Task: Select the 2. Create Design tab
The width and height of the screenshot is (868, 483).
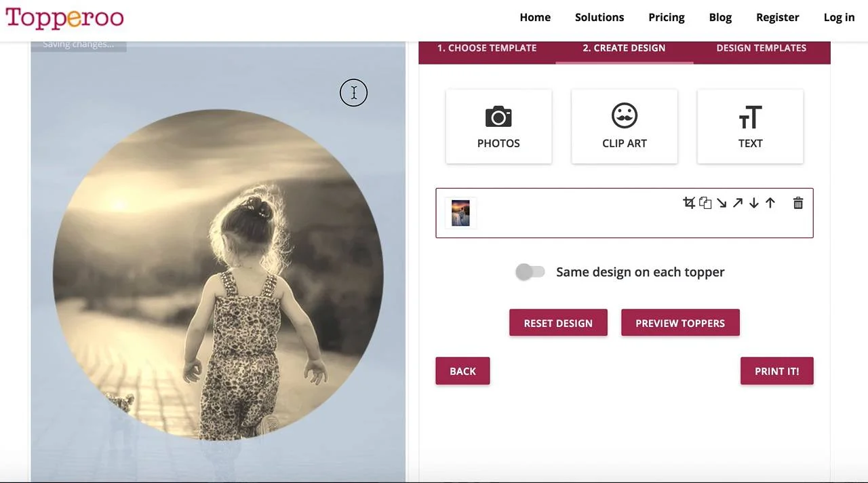Action: point(624,48)
